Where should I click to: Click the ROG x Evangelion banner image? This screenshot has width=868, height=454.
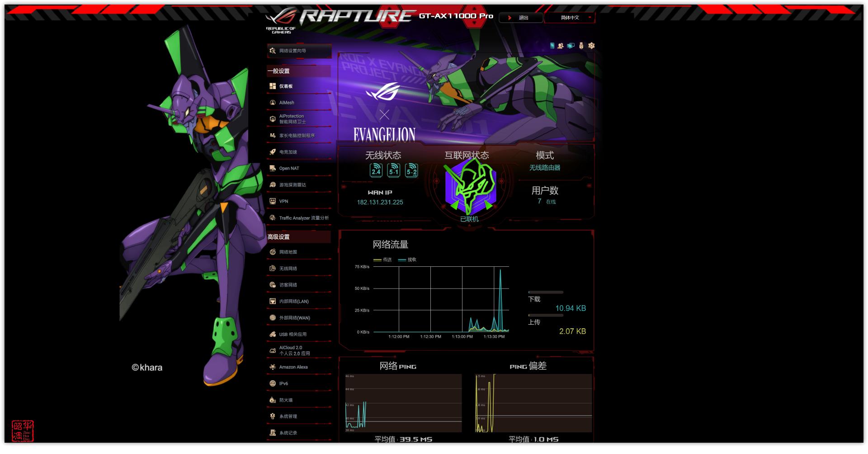coord(466,98)
